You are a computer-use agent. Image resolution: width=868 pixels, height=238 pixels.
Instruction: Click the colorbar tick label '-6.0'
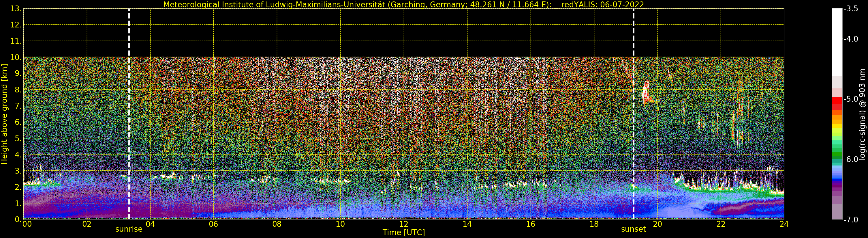851,159
